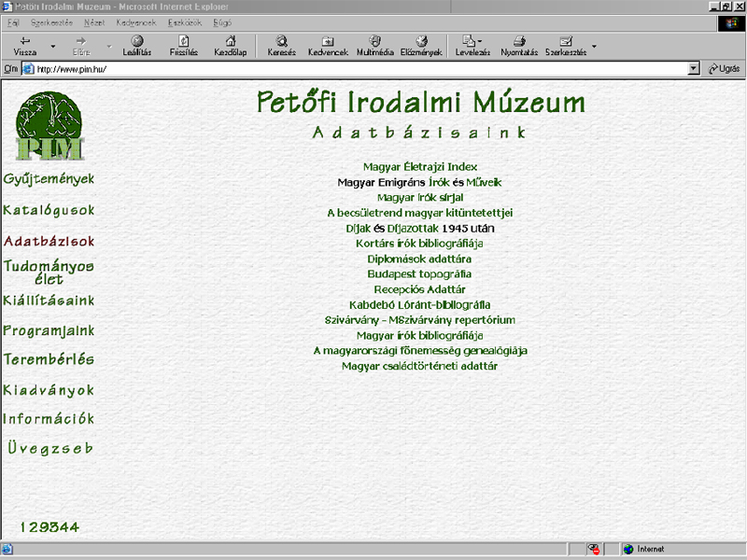This screenshot has width=747, height=560.
Task: Open the Kiállításaink sidebar link
Action: (x=49, y=301)
